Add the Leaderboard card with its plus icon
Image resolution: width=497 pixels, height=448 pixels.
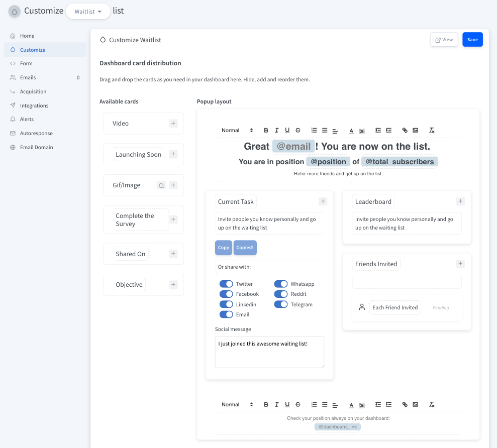(460, 201)
